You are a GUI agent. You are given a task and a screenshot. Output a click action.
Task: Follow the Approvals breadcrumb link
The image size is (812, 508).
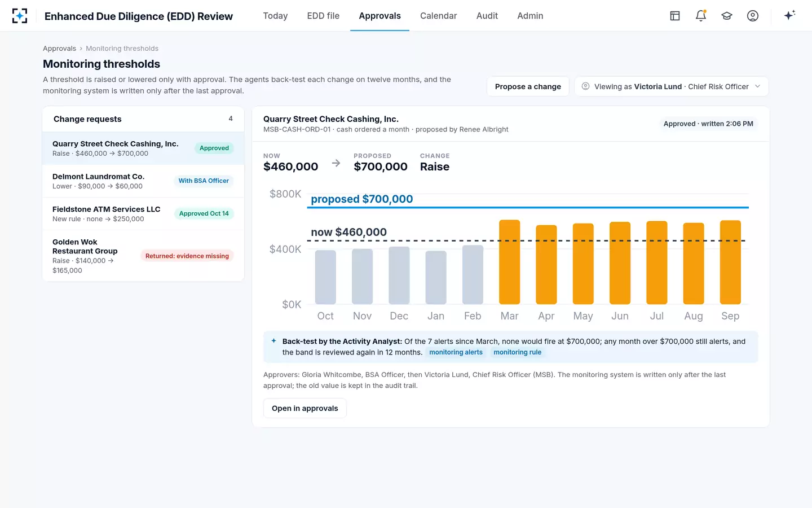coord(59,49)
